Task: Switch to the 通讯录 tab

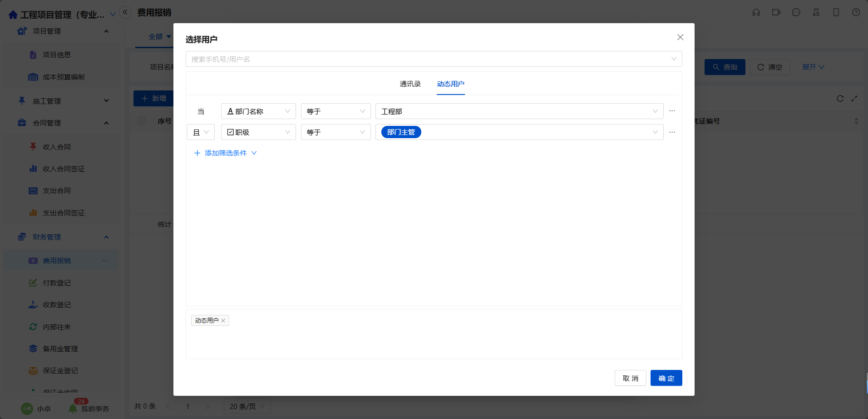Action: pos(410,84)
